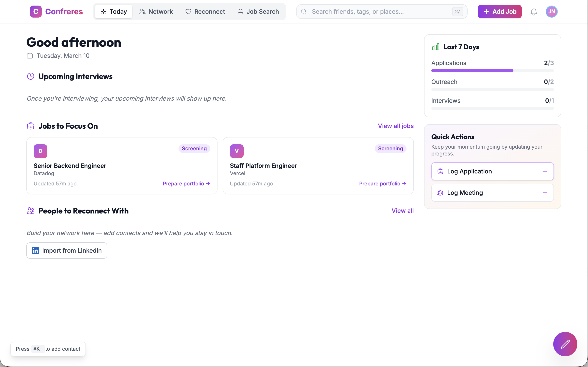Switch to the Job Search tab
This screenshot has width=588, height=367.
pos(258,11)
